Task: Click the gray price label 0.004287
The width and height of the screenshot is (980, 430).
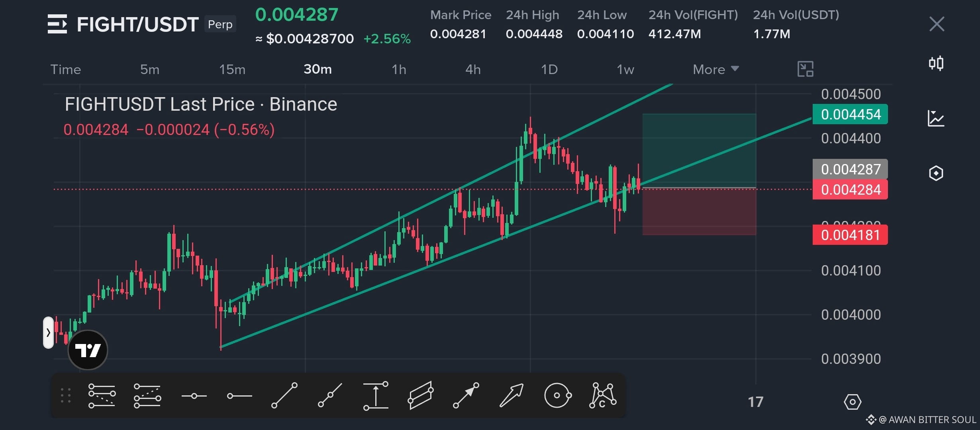Action: point(850,169)
